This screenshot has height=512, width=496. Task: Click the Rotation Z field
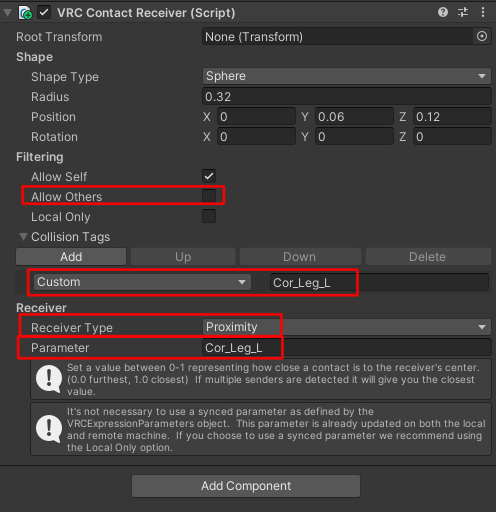[x=452, y=137]
